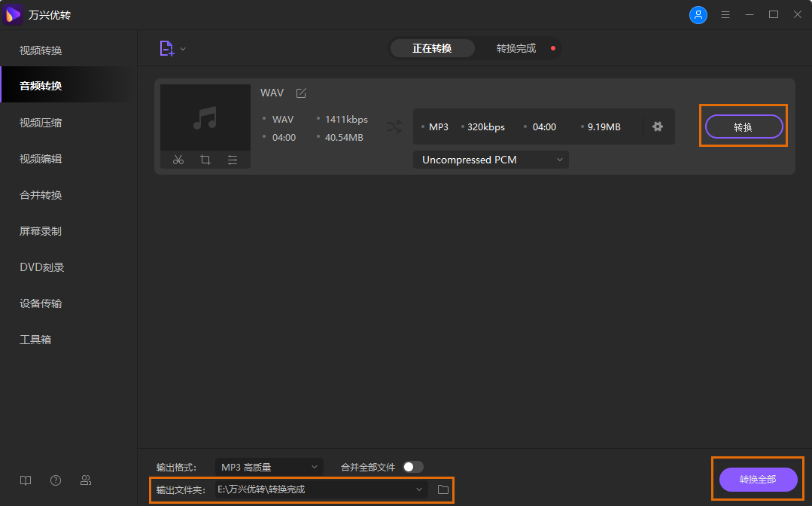This screenshot has width=812, height=506.
Task: Open the effects adjustment icon on the thumbnail
Action: tap(232, 160)
